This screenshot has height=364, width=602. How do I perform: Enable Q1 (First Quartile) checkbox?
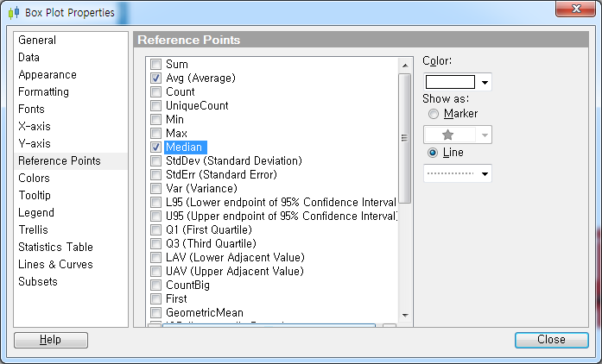click(155, 229)
